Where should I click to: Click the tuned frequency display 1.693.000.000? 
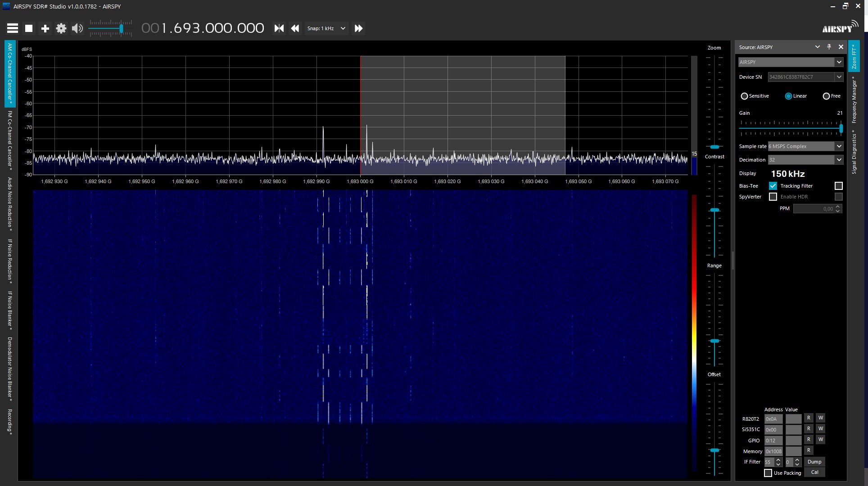(203, 28)
